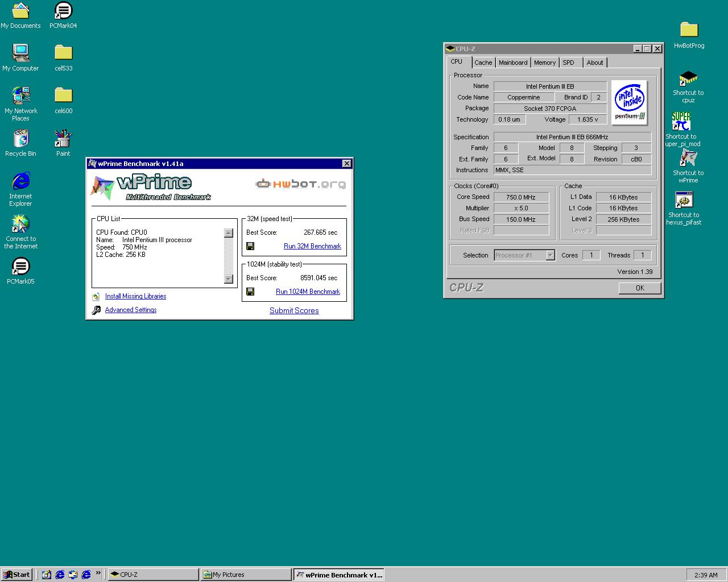Click the Voltage value 1.635 v

(x=588, y=119)
